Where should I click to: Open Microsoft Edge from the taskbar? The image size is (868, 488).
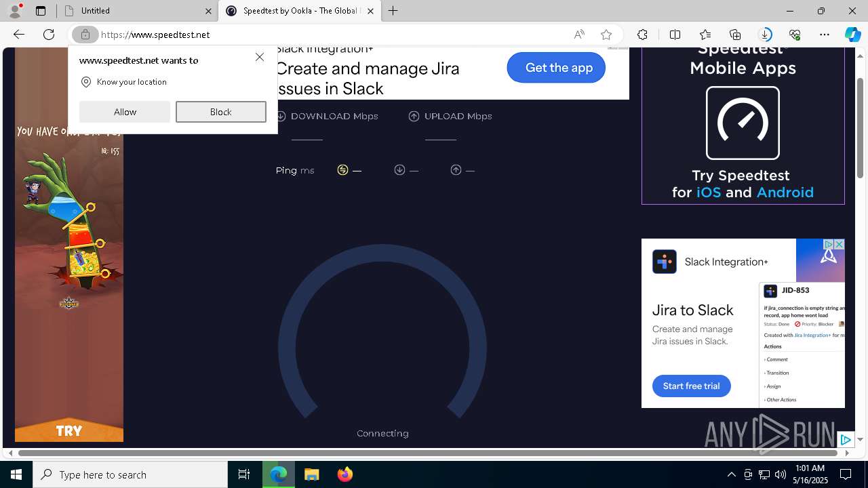[x=279, y=474]
